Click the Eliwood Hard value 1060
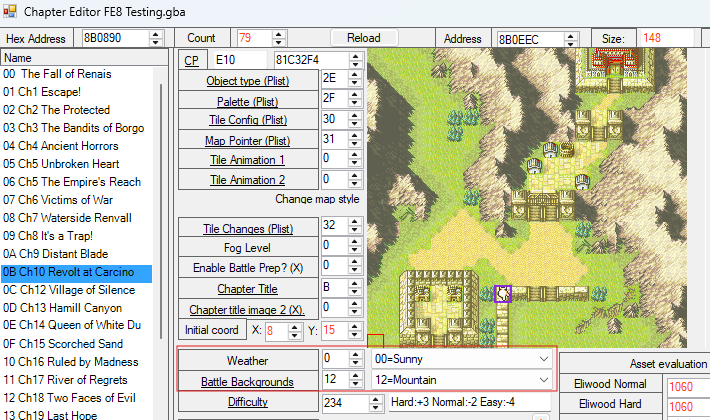 pos(688,406)
